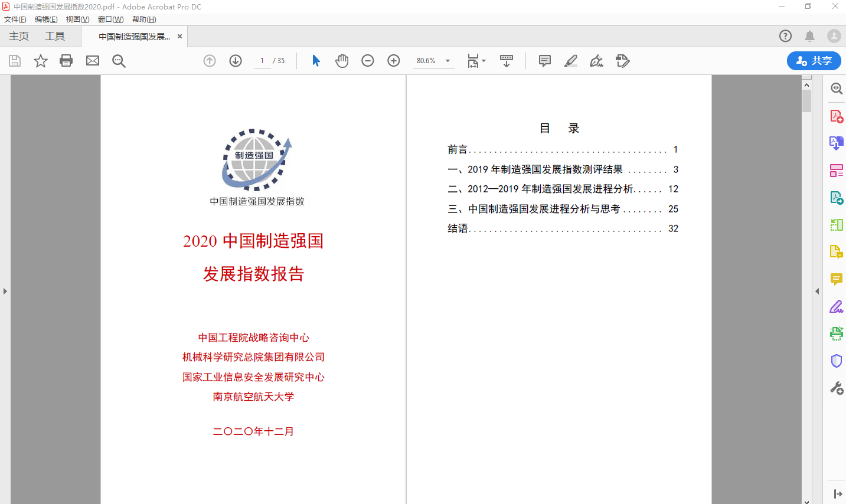Activate the Hand pan tool

point(342,61)
